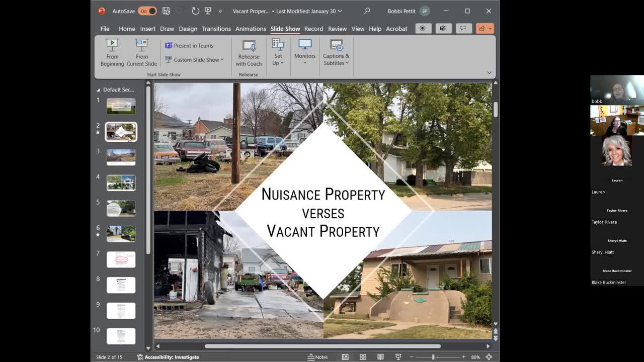644x362 pixels.
Task: Toggle the Notes pane
Action: pos(318,357)
